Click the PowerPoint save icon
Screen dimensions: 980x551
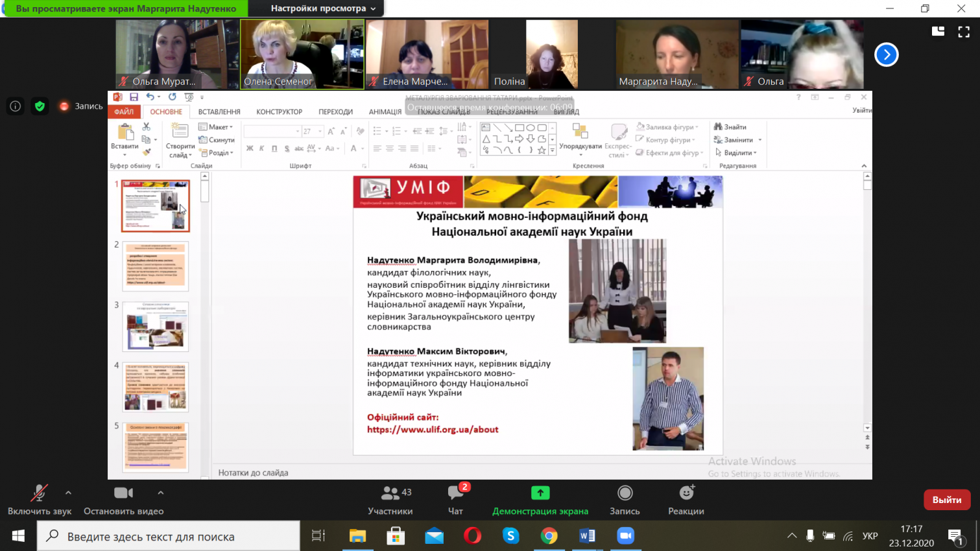click(134, 97)
